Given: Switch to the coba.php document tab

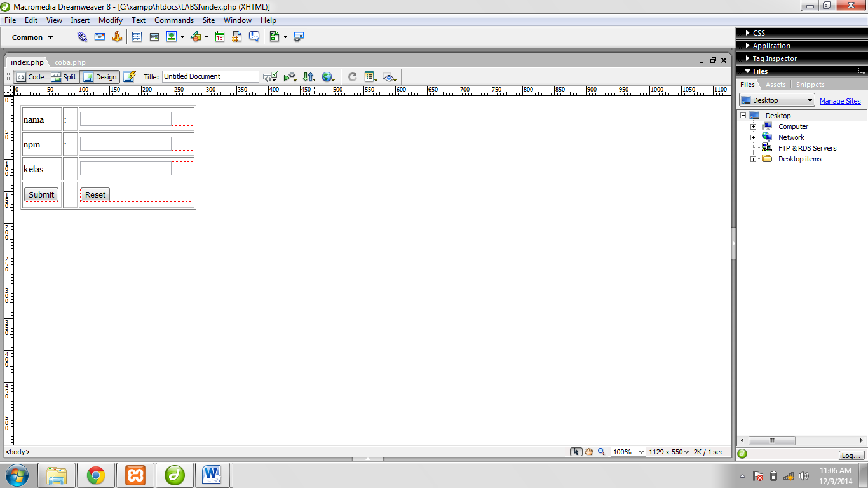Looking at the screenshot, I should click(70, 62).
